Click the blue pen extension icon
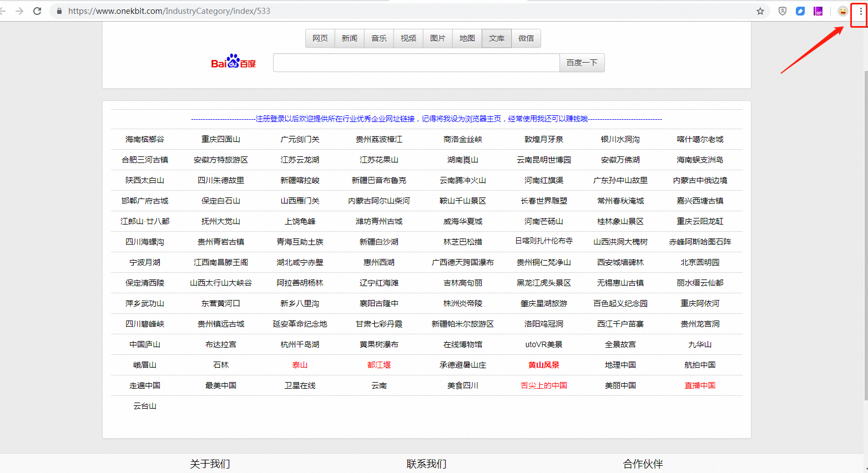 click(800, 11)
